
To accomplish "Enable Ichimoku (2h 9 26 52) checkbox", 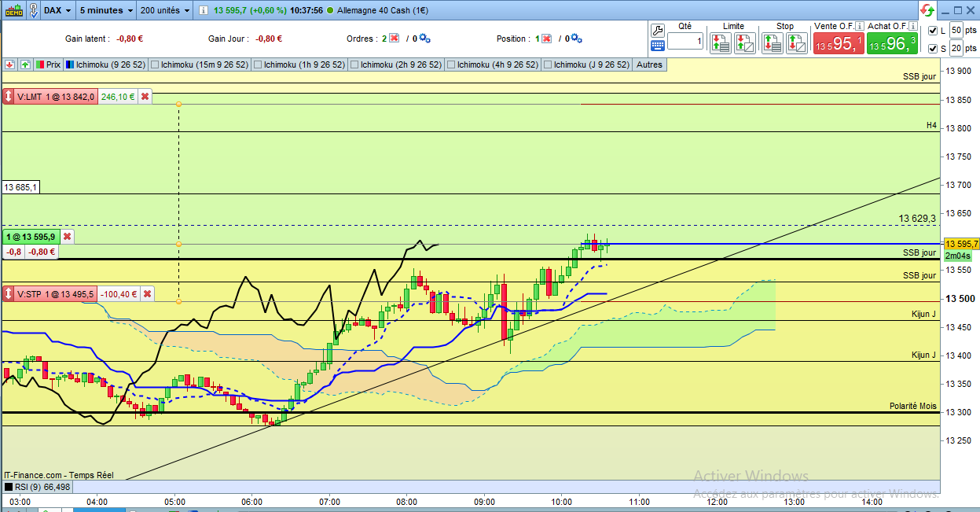I will click(x=354, y=64).
